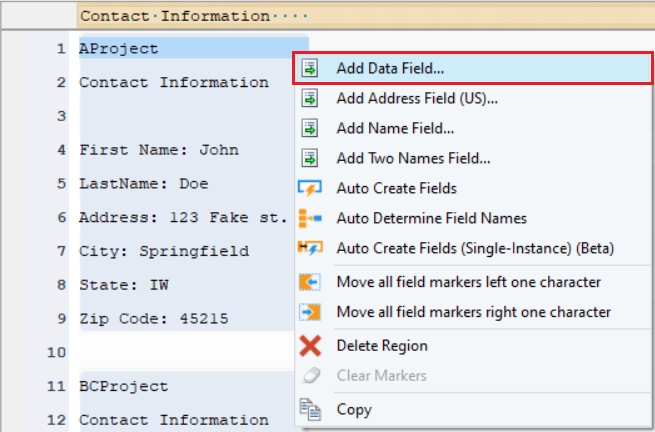This screenshot has height=432, width=655.
Task: Click the Auto Create Fields lightning icon
Action: point(310,188)
